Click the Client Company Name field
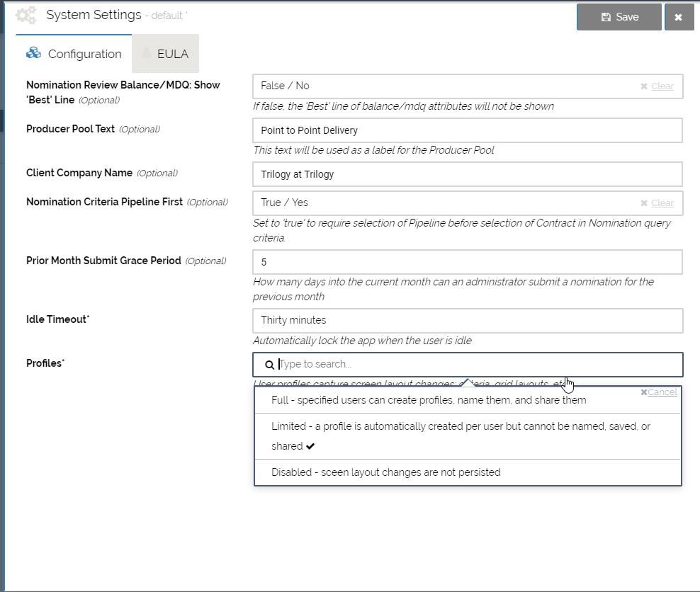The image size is (700, 592). click(x=468, y=174)
